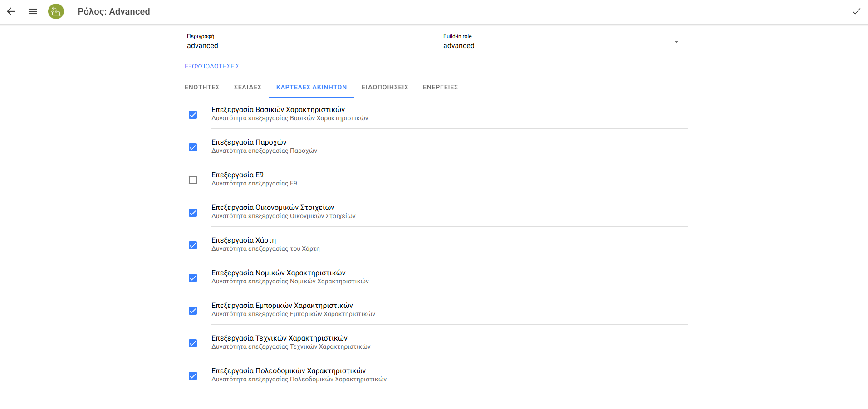Screen dimensions: 868x409
Task: Click the green app logo icon
Action: [56, 11]
